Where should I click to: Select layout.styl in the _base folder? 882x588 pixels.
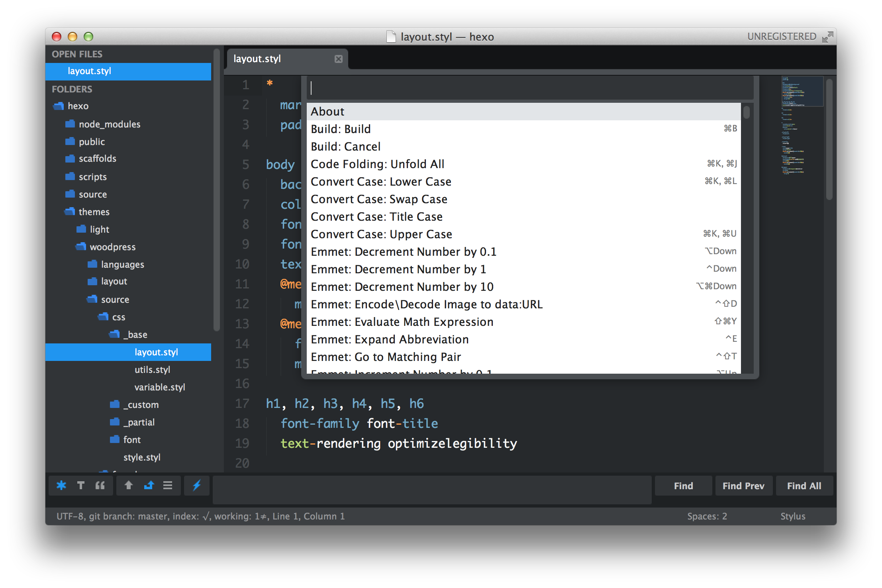click(x=128, y=352)
